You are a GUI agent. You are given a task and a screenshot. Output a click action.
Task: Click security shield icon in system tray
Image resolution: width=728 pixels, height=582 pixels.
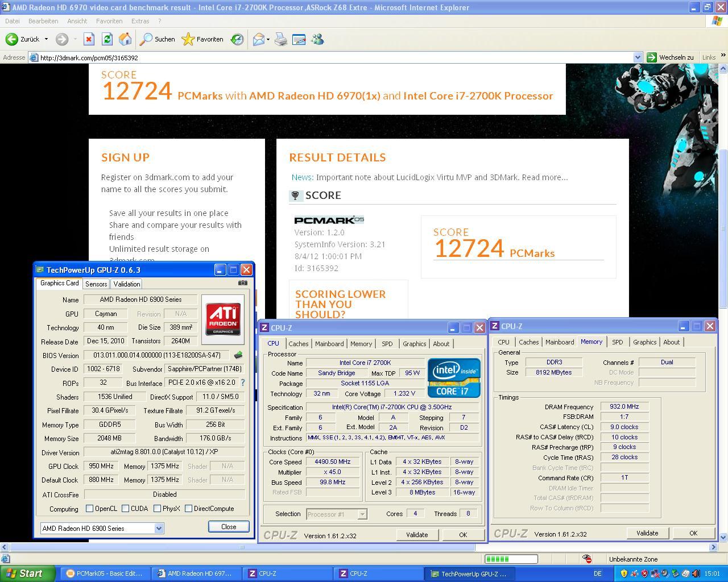pos(624,573)
